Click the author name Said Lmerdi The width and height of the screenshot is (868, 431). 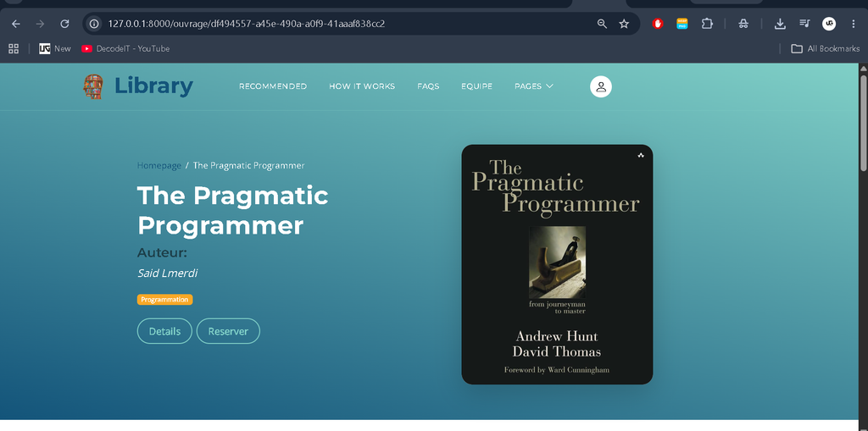(x=167, y=274)
